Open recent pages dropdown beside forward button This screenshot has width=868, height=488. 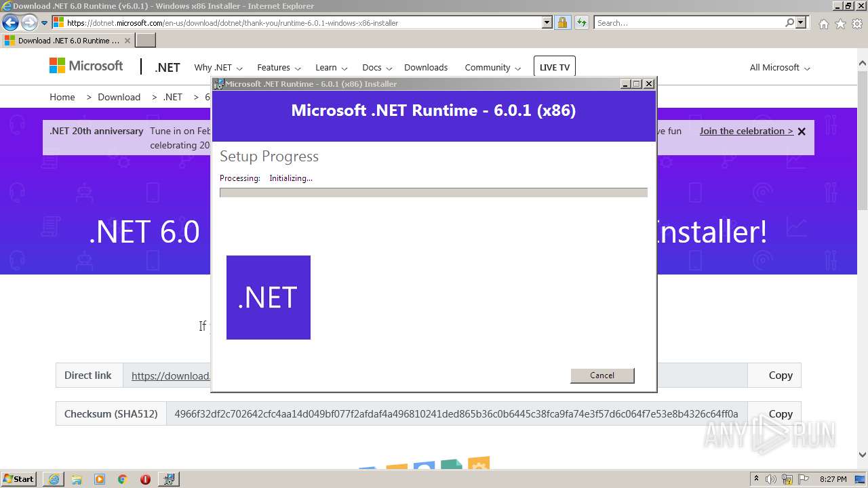point(44,23)
